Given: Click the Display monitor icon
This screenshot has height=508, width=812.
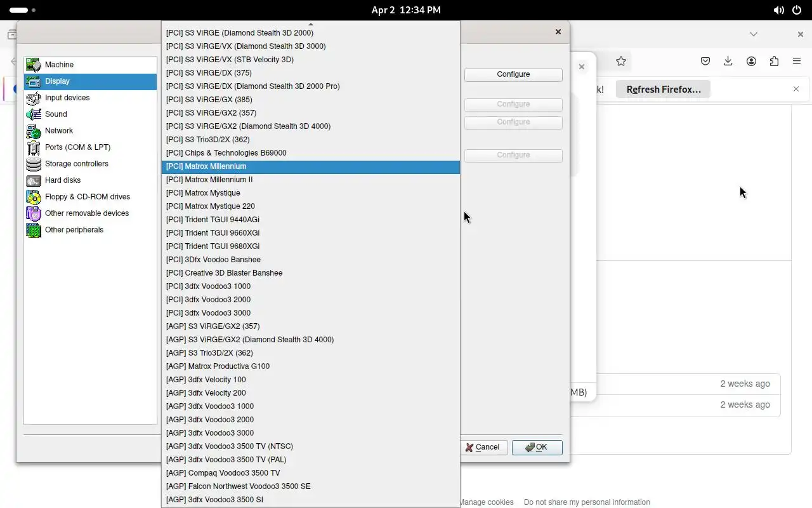Looking at the screenshot, I should coord(34,81).
